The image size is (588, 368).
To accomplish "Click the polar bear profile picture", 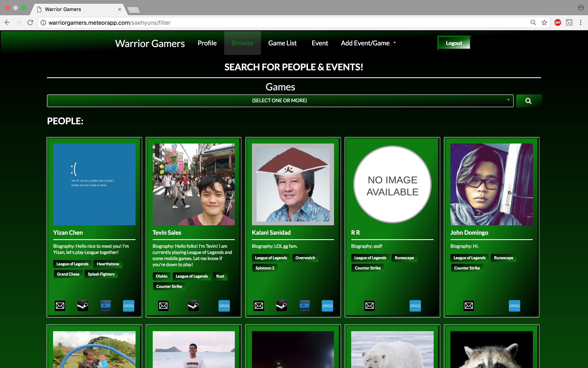I will [x=392, y=350].
